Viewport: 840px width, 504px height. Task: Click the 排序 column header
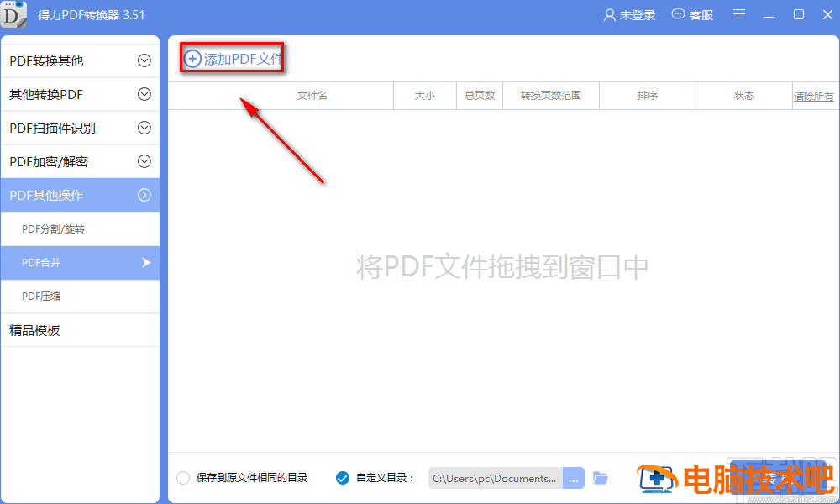coord(647,95)
